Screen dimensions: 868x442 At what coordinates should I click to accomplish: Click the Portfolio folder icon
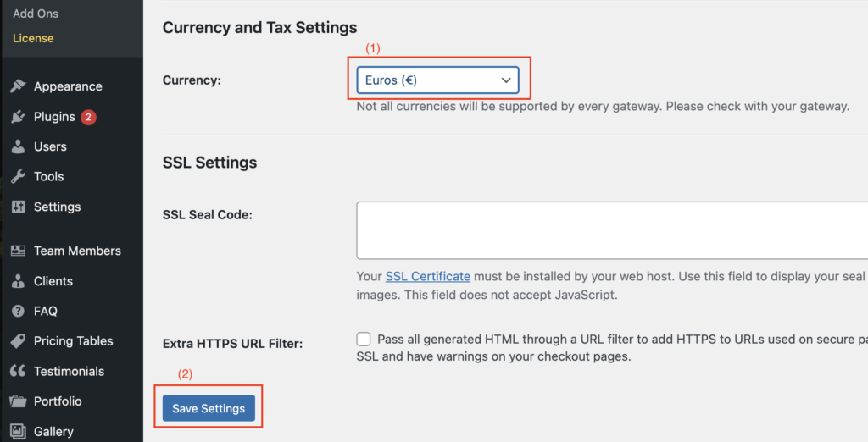18,401
